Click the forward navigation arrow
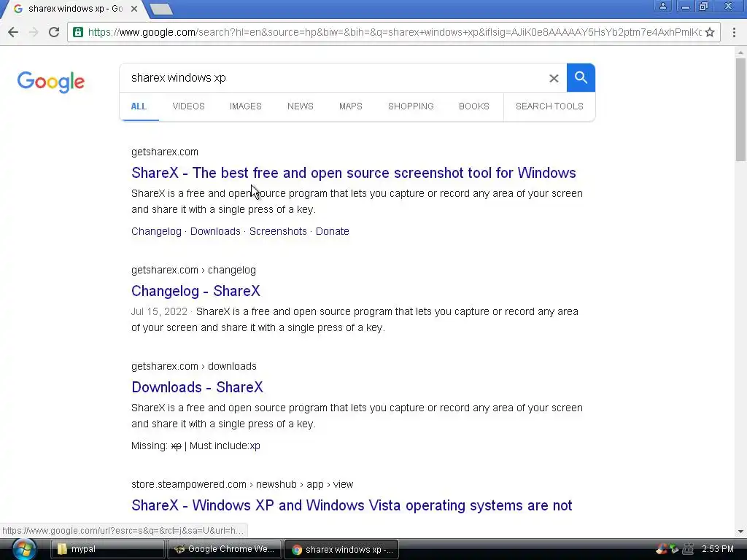Image resolution: width=747 pixels, height=560 pixels. (x=34, y=32)
